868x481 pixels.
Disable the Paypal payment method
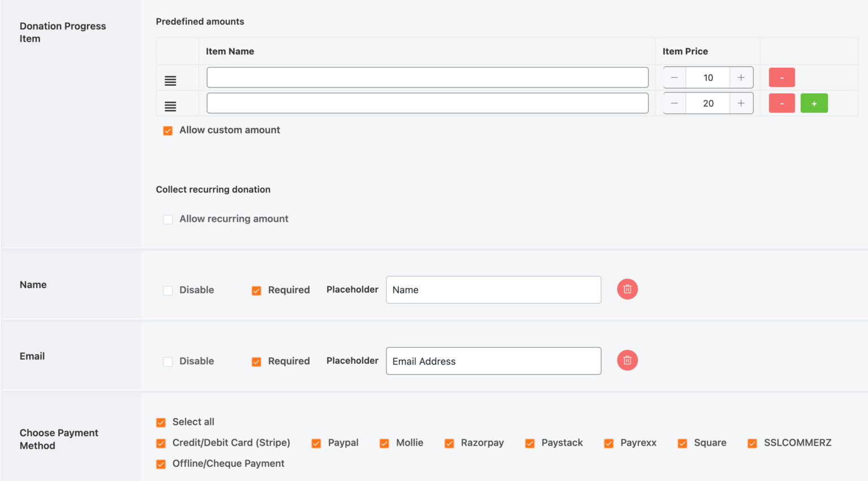[x=316, y=443]
